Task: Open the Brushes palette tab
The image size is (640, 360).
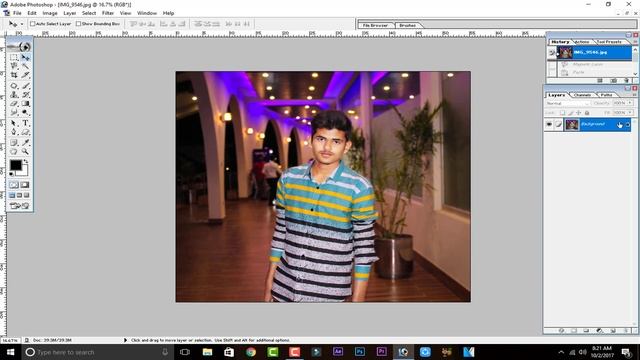Action: tap(407, 25)
